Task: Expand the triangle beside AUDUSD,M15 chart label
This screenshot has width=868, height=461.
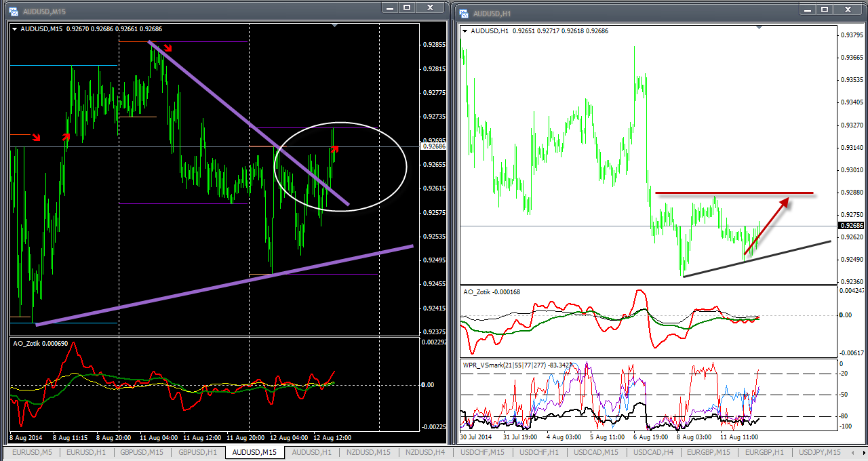Action: coord(15,29)
